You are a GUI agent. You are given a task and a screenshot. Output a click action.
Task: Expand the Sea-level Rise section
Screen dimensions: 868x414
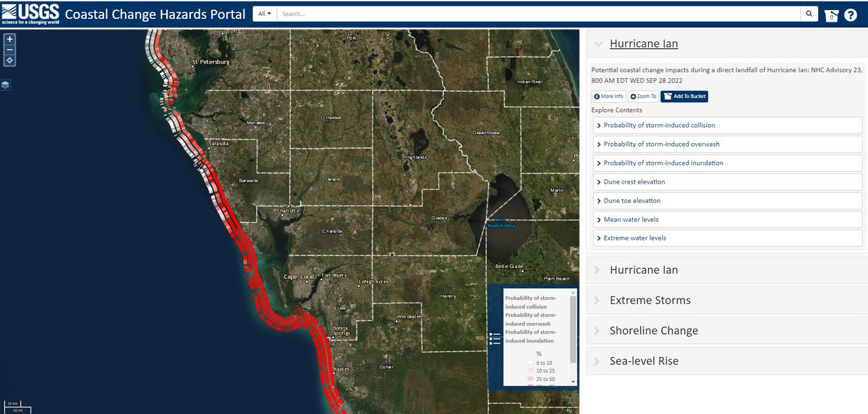tap(727, 361)
